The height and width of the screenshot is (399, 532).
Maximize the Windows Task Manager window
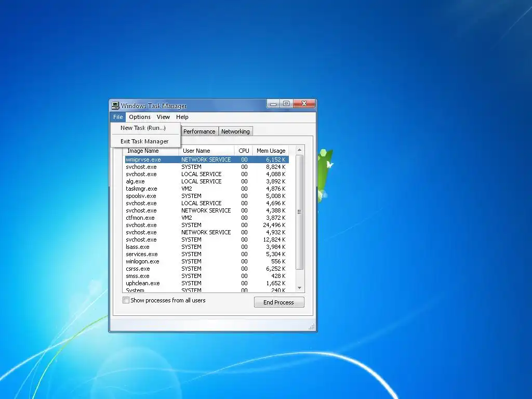[x=286, y=104]
